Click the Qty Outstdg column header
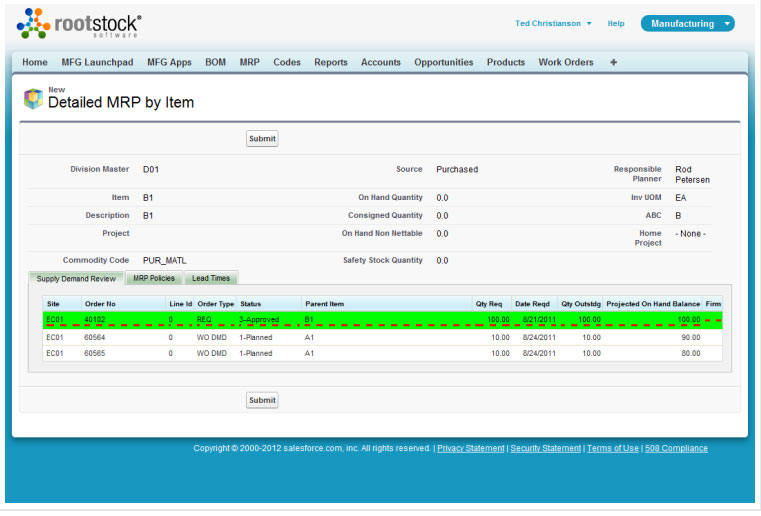 [580, 304]
